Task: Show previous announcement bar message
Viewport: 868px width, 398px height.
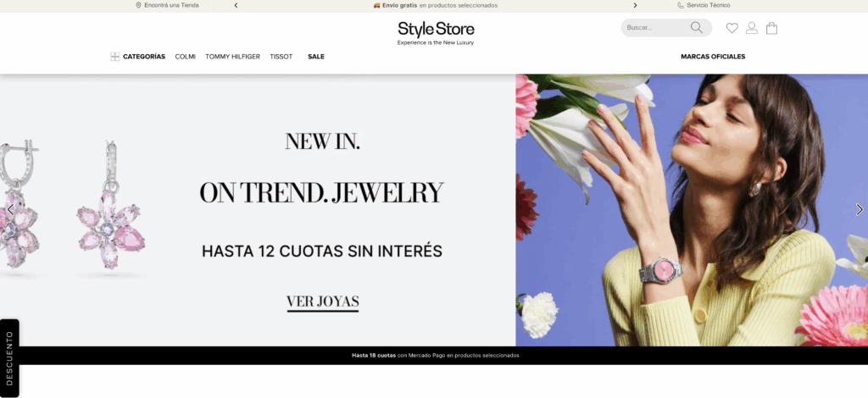Action: (x=236, y=5)
